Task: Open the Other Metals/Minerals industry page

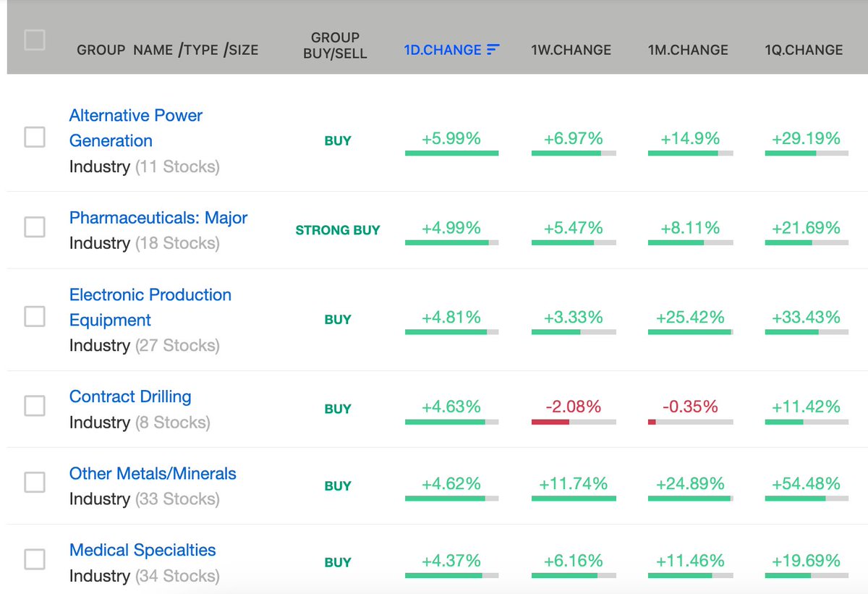Action: pyautogui.click(x=152, y=473)
